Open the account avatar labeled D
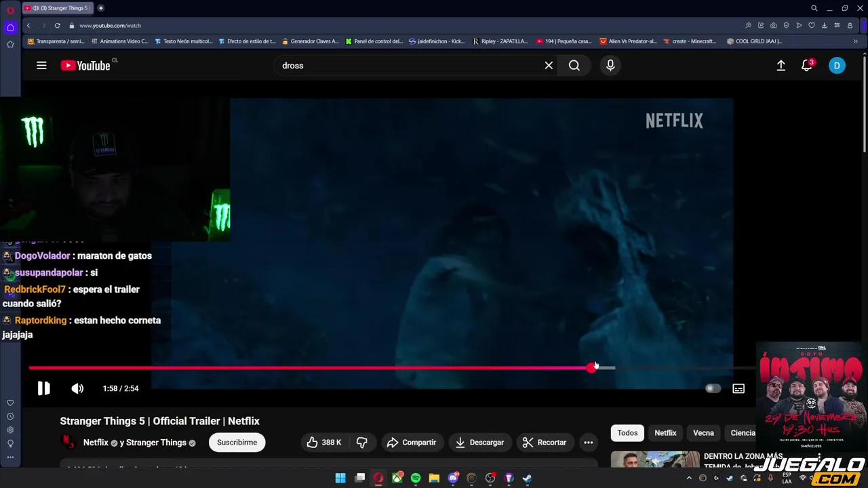Viewport: 868px width, 488px height. coord(837,66)
